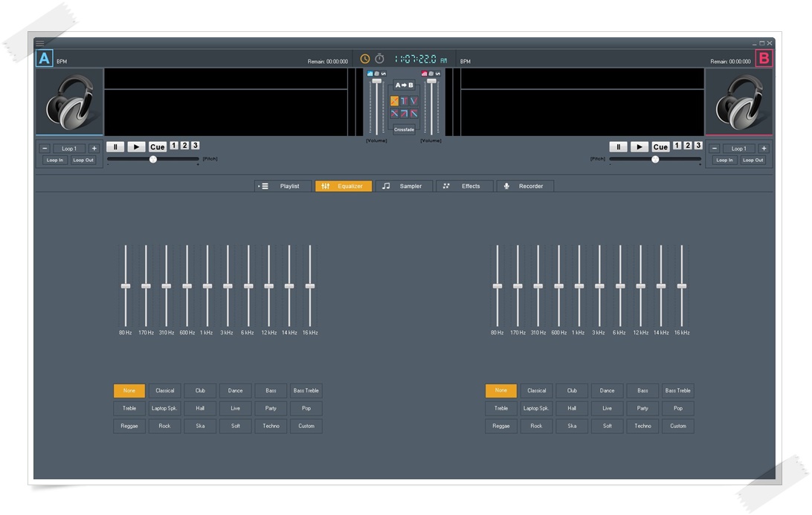Decrease loop number with deck B minus button
This screenshot has height=515, width=812.
[x=715, y=149]
